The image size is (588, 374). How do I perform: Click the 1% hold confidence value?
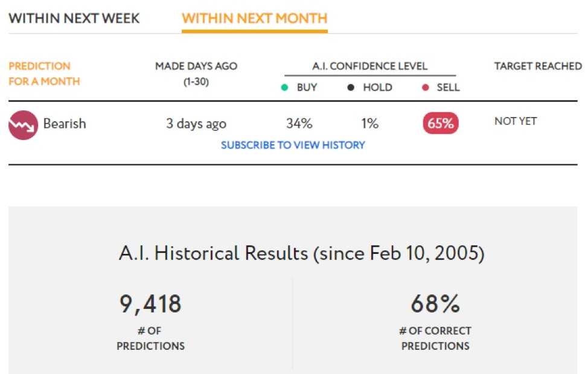(x=369, y=123)
